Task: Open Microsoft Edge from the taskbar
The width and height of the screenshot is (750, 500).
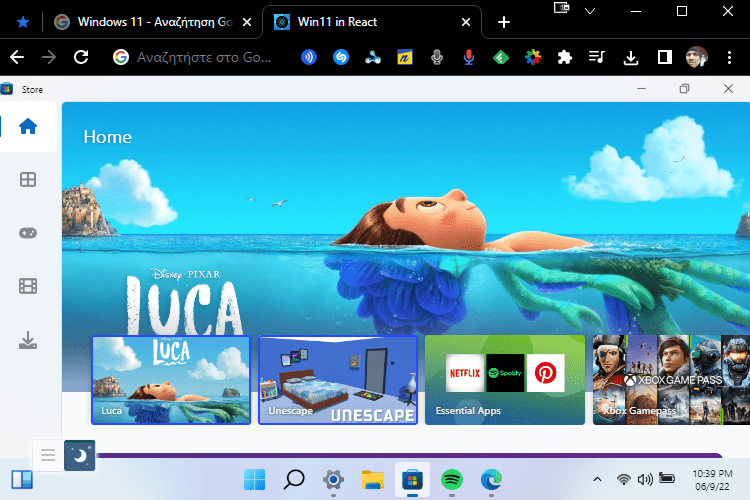Action: (491, 479)
